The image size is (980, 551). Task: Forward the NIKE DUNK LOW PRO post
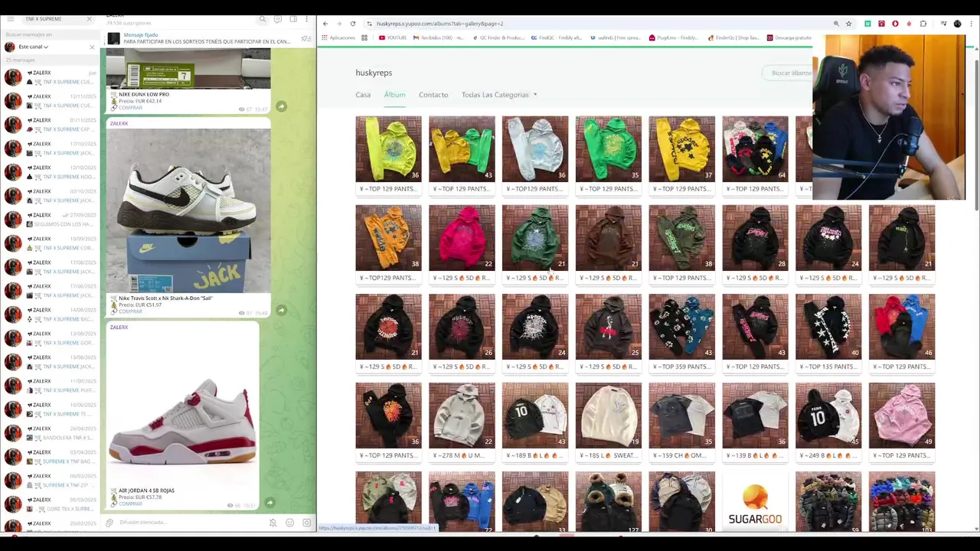(282, 106)
